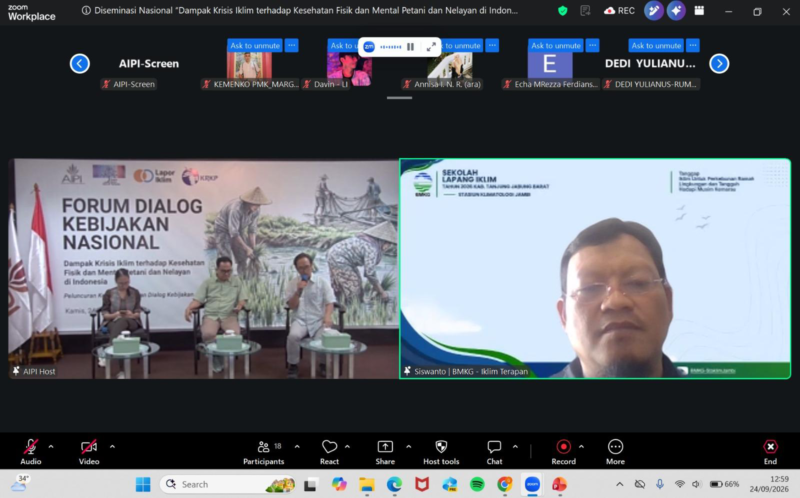This screenshot has height=498, width=800.
Task: Pause the floating Zoom audio indicator
Action: pyautogui.click(x=410, y=47)
